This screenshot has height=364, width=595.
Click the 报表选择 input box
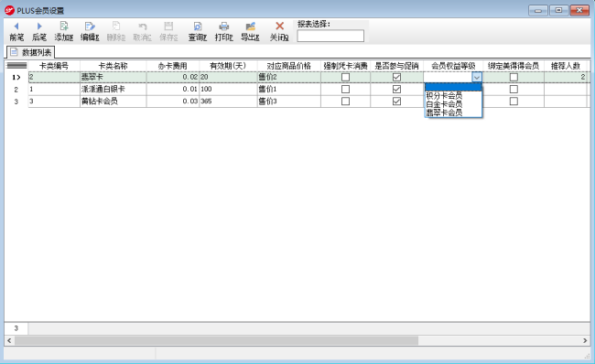point(330,36)
